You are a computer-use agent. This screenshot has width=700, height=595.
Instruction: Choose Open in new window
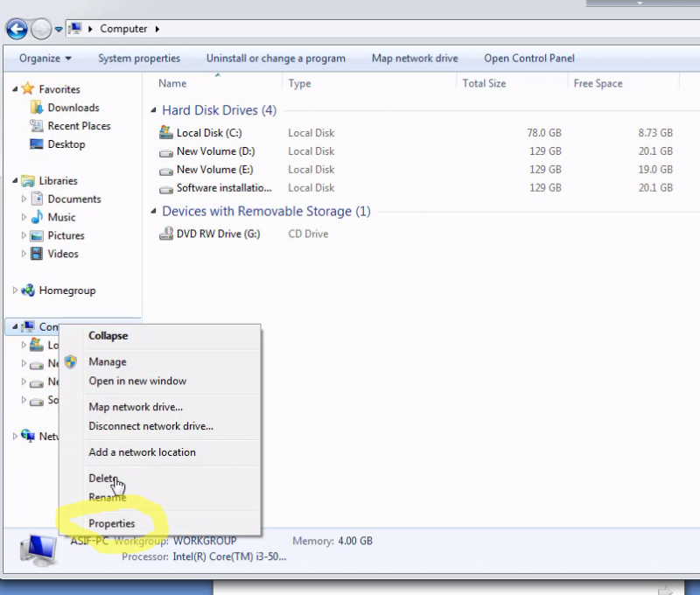click(137, 381)
